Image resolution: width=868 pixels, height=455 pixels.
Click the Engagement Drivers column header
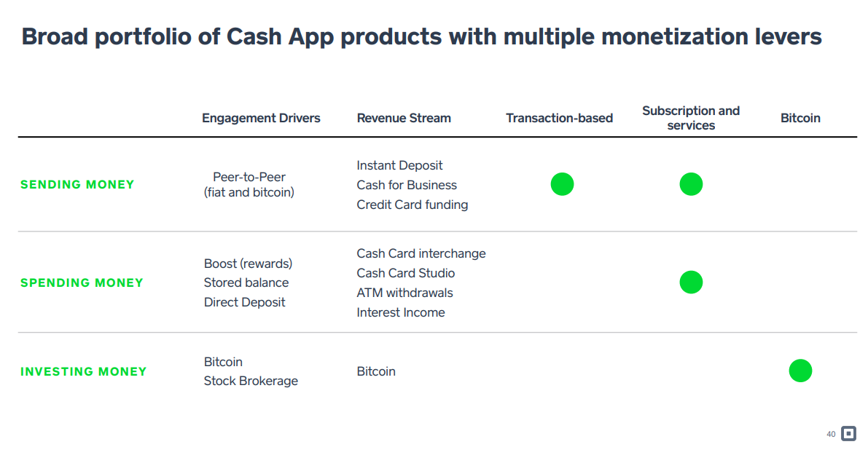(x=261, y=119)
